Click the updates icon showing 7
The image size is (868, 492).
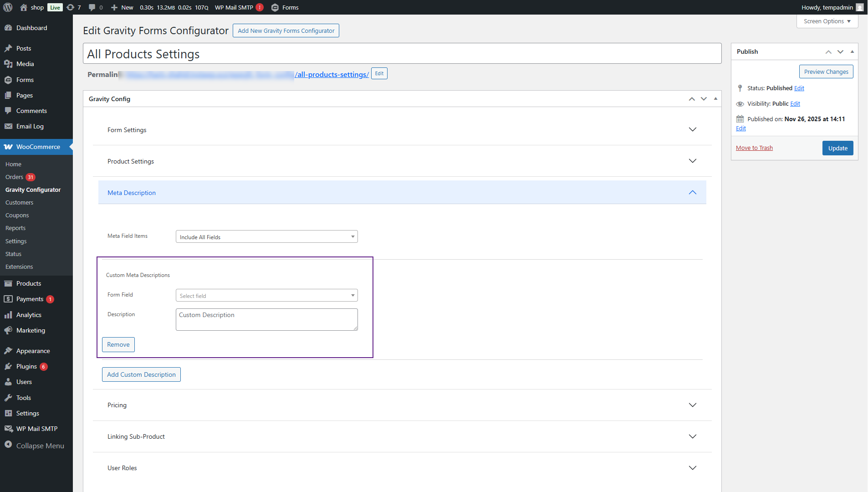coord(70,7)
